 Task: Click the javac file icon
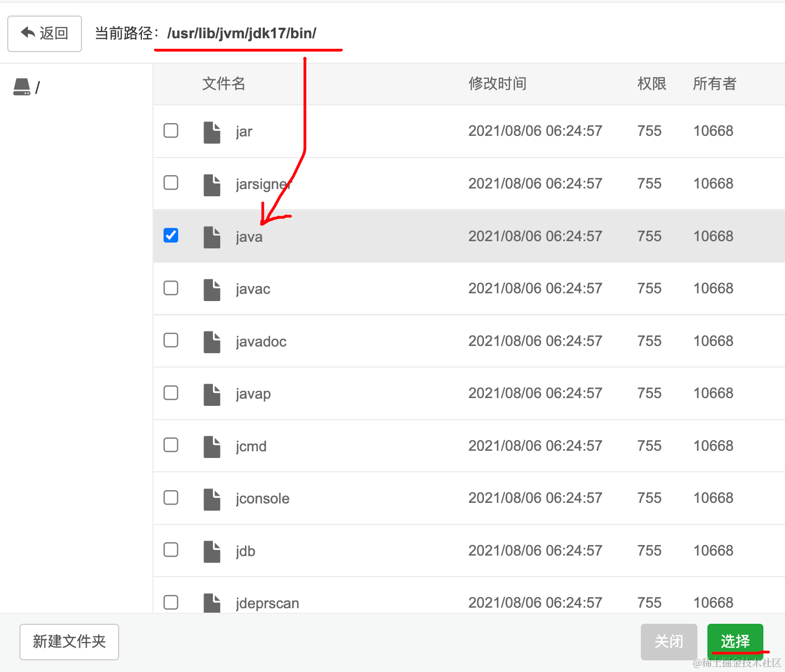[x=211, y=288]
